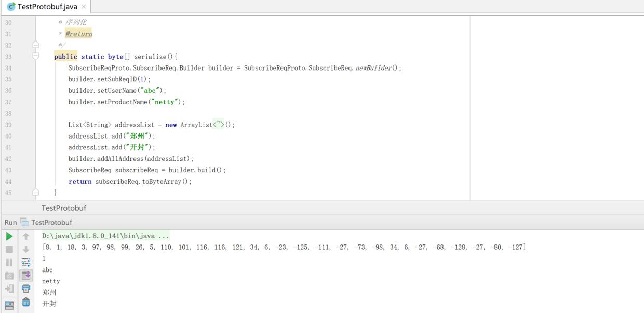Click the Print console output icon
This screenshot has width=644, height=313.
point(26,289)
